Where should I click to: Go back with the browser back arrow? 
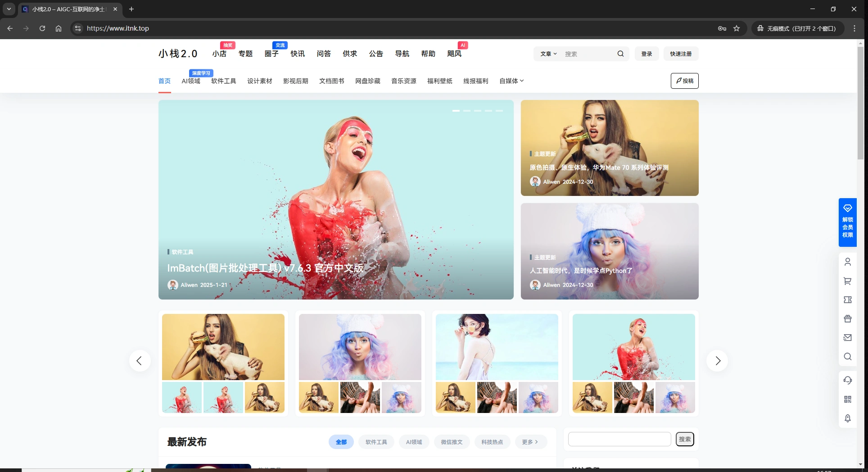coord(10,28)
